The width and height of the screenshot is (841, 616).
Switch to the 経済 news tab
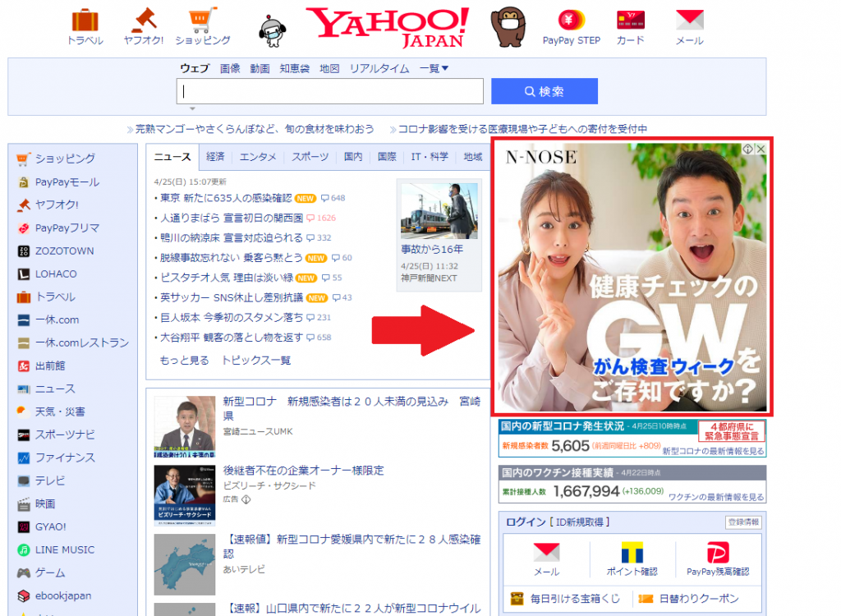[x=215, y=157]
